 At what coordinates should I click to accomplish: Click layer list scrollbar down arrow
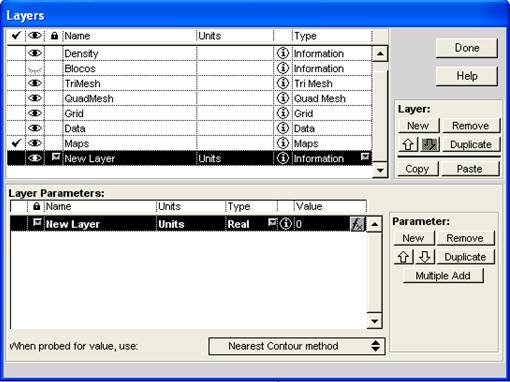(x=380, y=170)
